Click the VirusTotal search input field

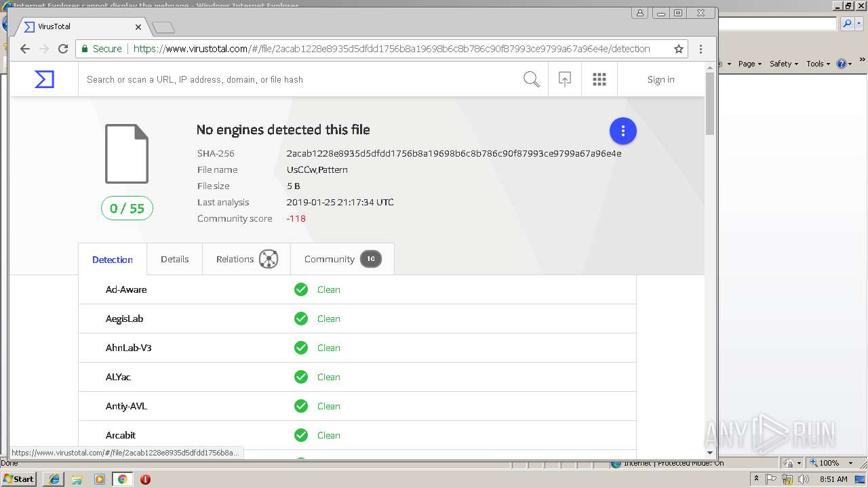pos(298,79)
